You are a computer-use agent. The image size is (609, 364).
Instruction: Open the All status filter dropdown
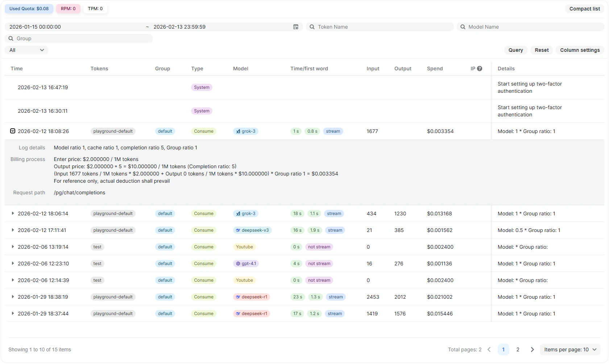[26, 50]
